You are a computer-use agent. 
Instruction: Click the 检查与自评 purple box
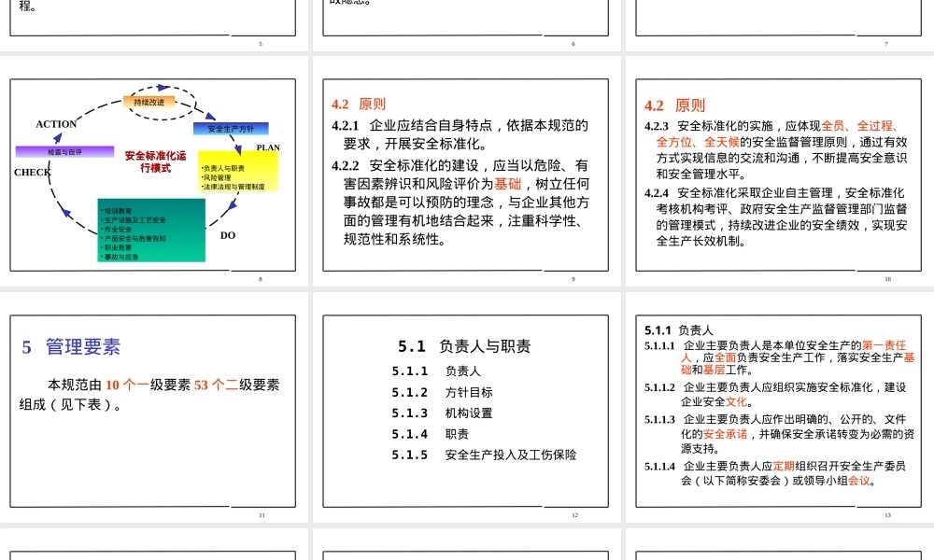tap(64, 152)
